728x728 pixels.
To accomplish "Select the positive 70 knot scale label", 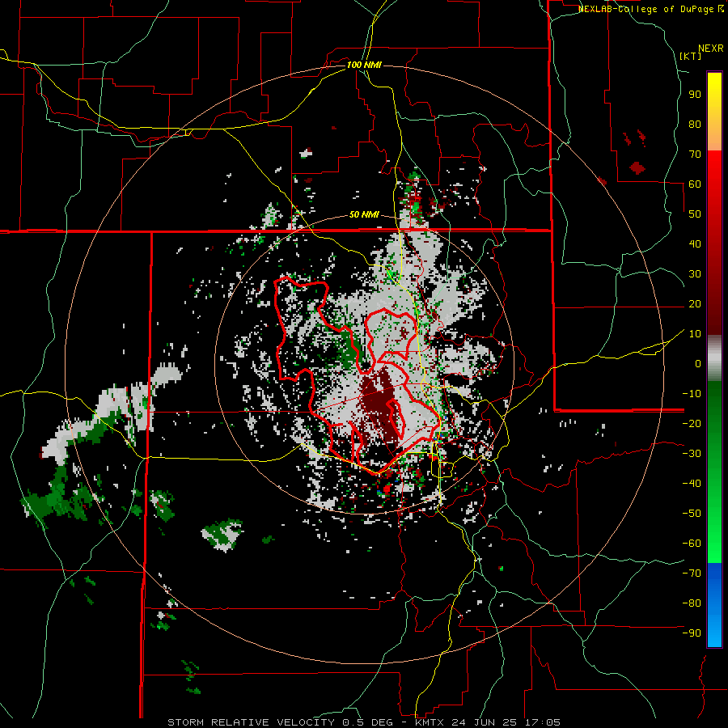I will [695, 154].
